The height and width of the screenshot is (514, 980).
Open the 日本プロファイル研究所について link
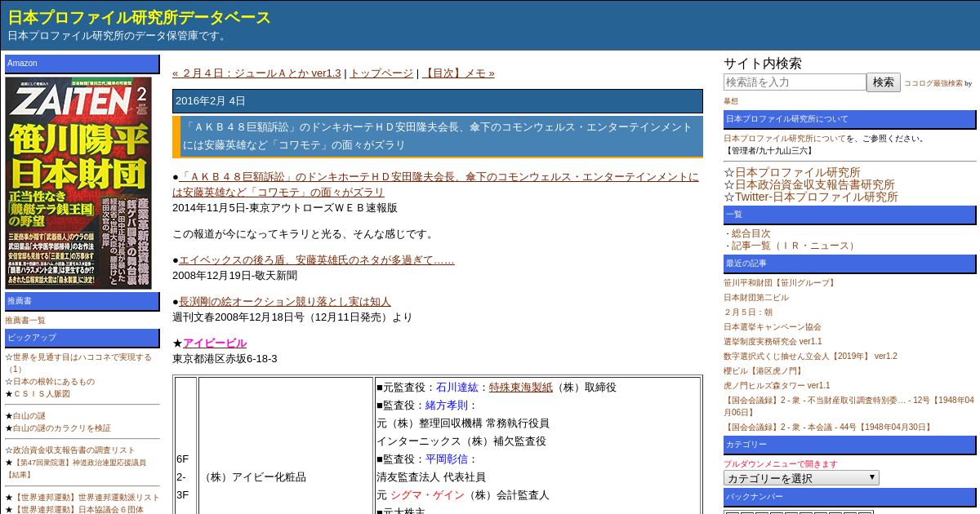pos(785,139)
